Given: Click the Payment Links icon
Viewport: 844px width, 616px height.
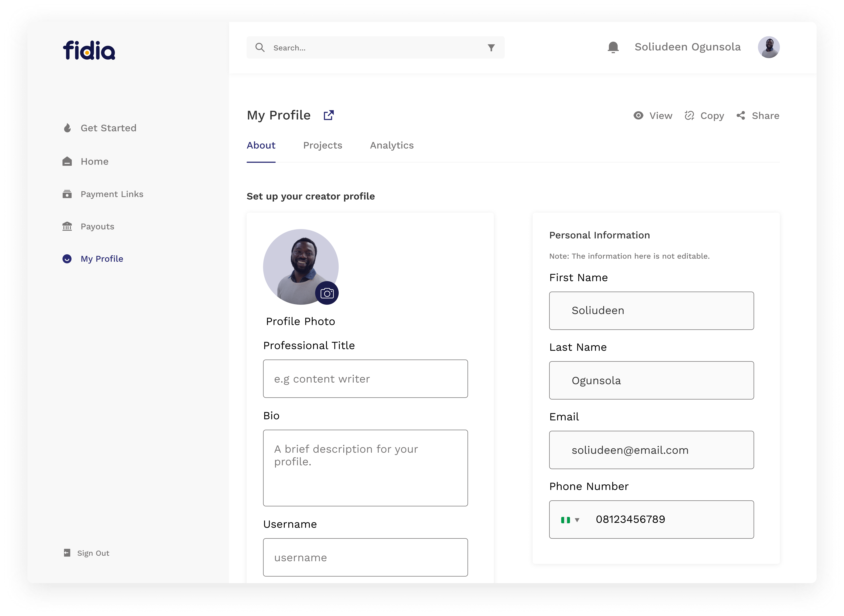Looking at the screenshot, I should point(67,194).
